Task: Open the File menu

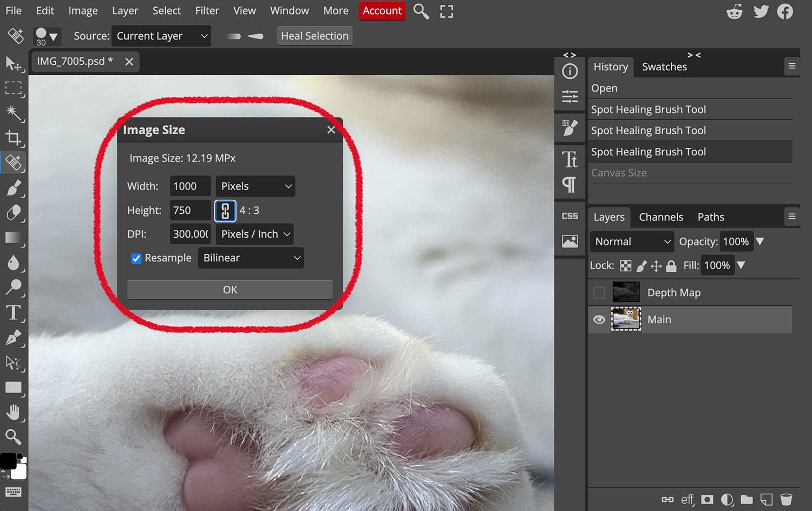Action: [14, 11]
